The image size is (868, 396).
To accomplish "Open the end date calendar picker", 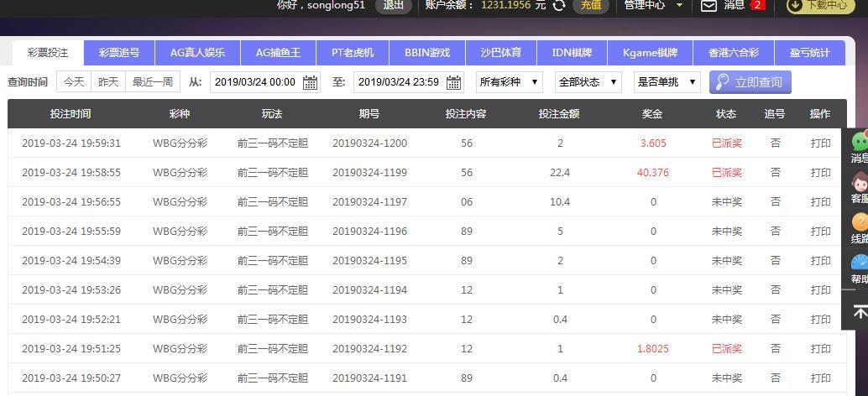I will tap(454, 82).
